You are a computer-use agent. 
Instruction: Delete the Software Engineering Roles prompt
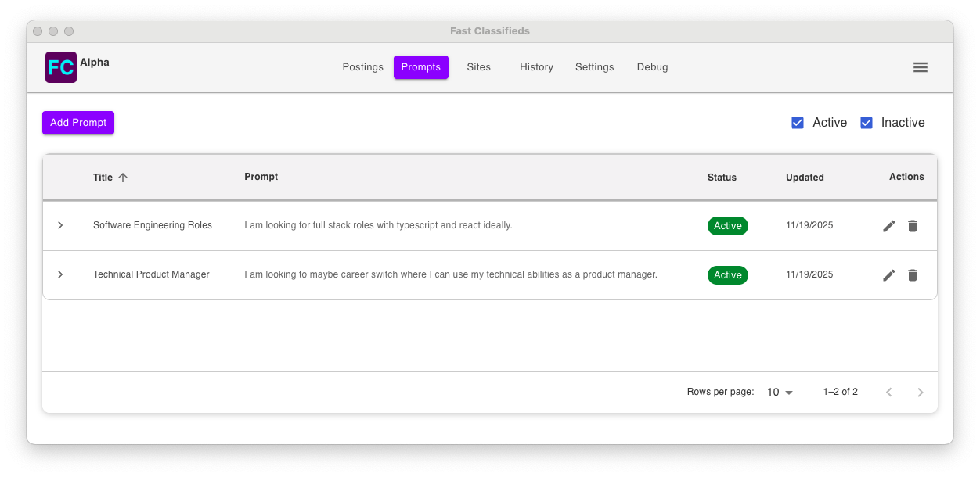click(x=912, y=226)
